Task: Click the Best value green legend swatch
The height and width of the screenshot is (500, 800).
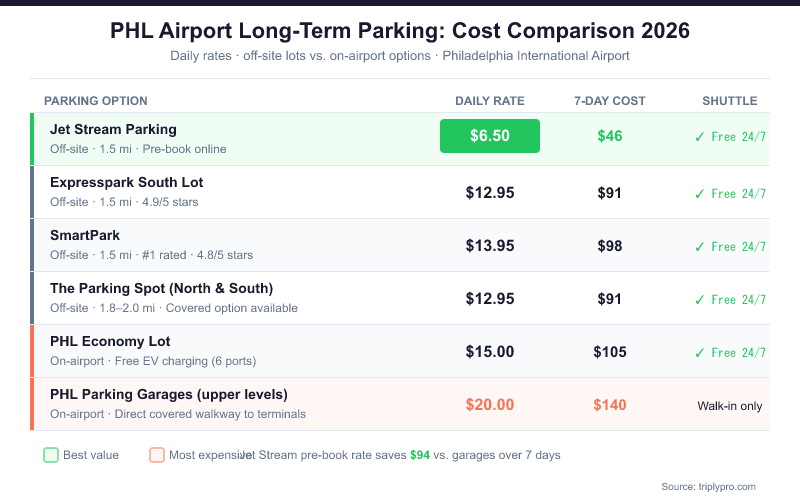Action: click(x=51, y=455)
